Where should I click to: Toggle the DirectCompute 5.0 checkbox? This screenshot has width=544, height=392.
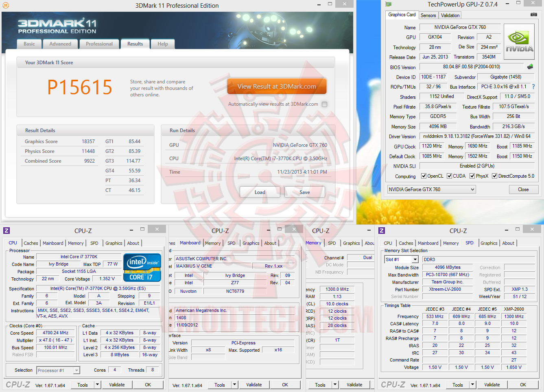(x=495, y=176)
